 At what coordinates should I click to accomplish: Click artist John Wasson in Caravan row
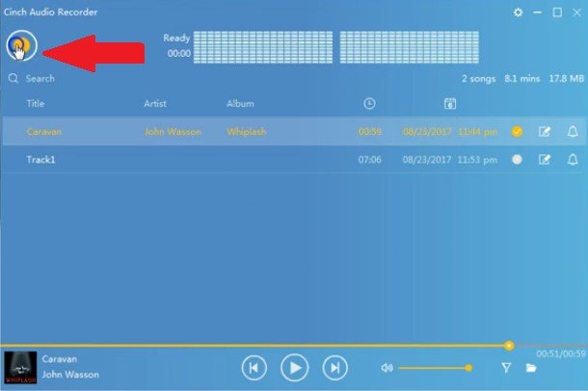(173, 131)
